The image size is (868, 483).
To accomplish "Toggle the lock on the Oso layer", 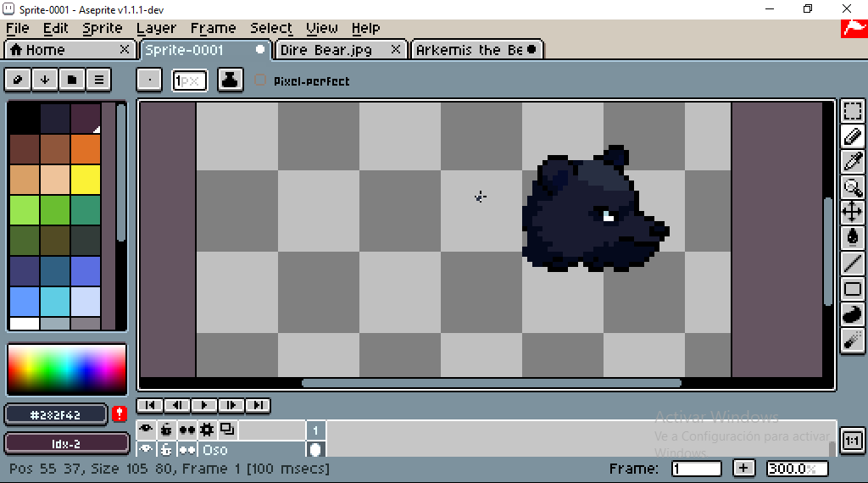I will pos(166,450).
